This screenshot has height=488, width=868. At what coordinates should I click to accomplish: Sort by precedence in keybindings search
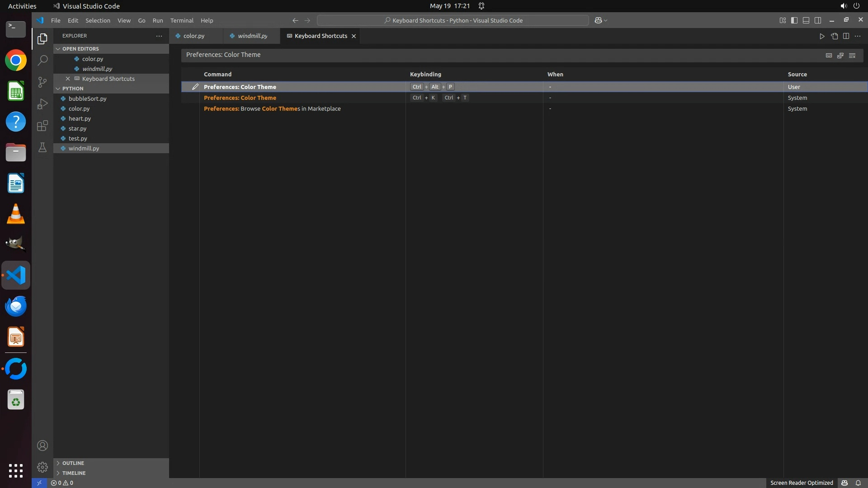click(x=840, y=55)
